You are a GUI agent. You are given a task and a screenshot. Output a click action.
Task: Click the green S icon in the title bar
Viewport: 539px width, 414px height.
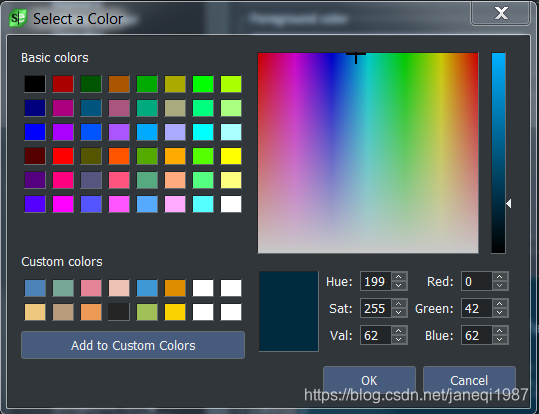pos(18,18)
